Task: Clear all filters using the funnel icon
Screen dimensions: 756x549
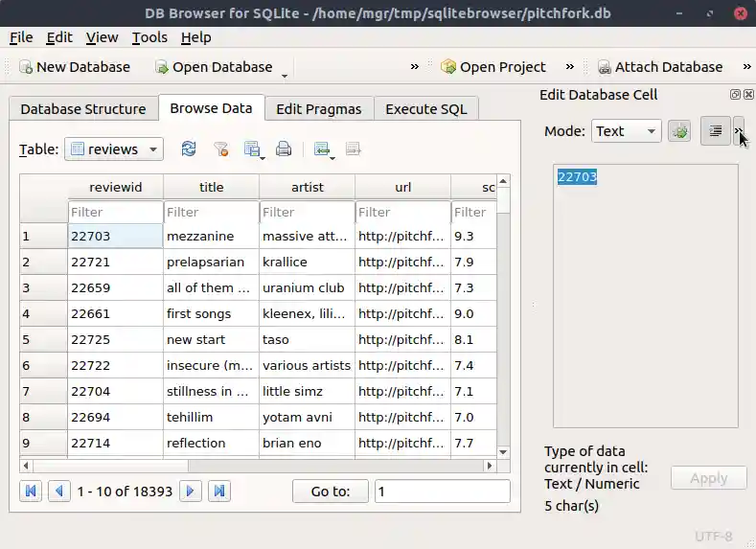Action: point(220,149)
